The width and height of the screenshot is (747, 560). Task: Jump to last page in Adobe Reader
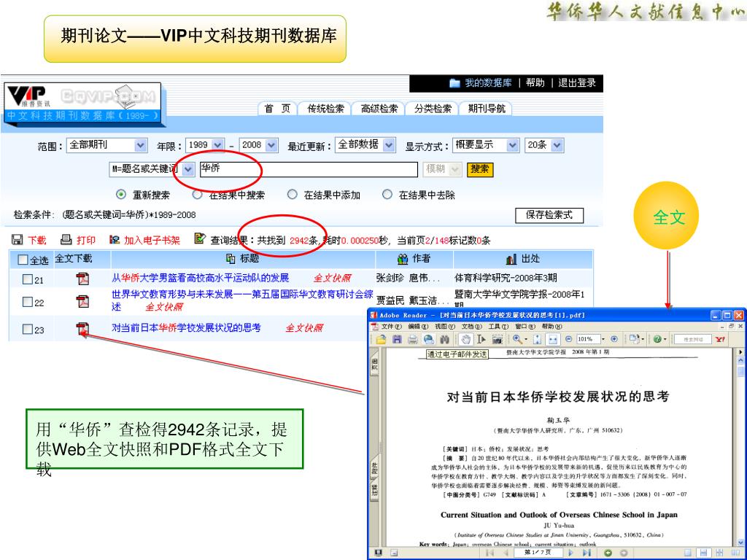click(x=587, y=553)
